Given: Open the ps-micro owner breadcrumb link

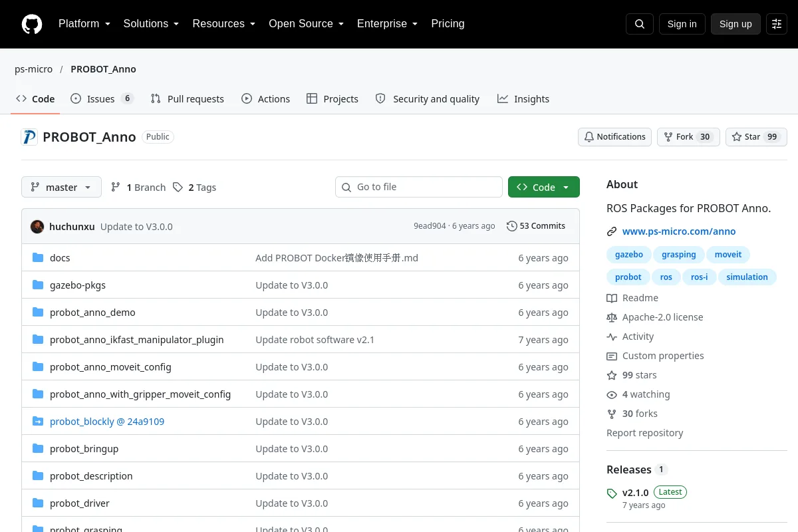Looking at the screenshot, I should (33, 69).
